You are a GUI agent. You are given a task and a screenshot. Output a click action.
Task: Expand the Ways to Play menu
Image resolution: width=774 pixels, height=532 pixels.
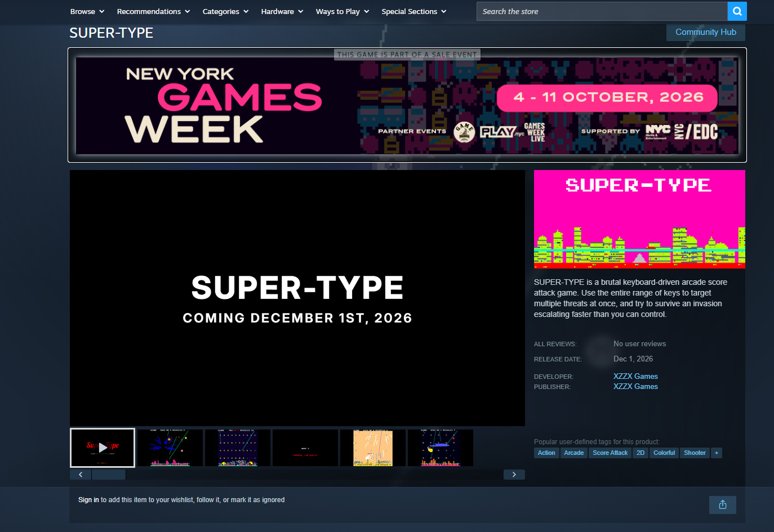point(342,11)
